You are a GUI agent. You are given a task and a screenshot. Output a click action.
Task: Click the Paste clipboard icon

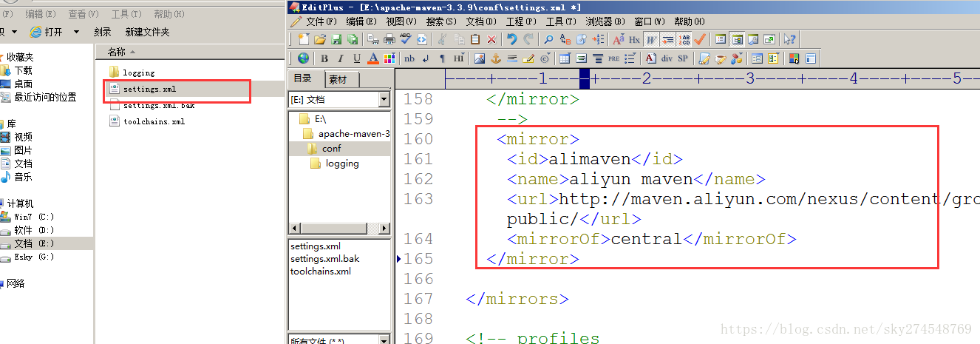[x=475, y=39]
